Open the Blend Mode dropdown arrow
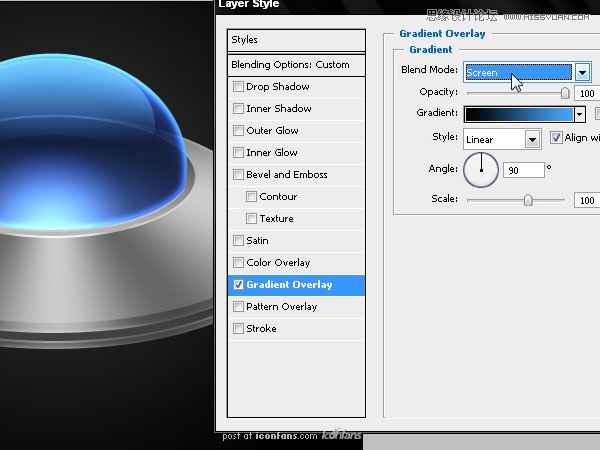The image size is (600, 450). 582,72
